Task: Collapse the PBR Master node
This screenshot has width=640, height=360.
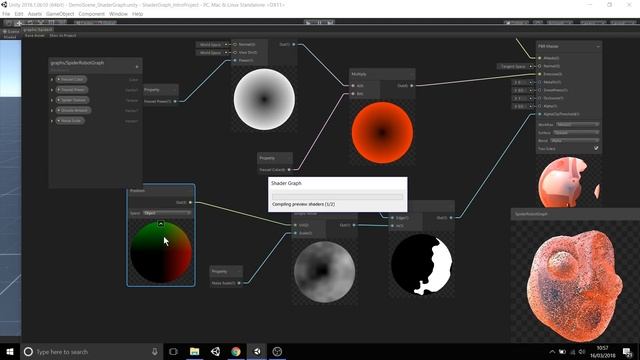Action: (598, 47)
